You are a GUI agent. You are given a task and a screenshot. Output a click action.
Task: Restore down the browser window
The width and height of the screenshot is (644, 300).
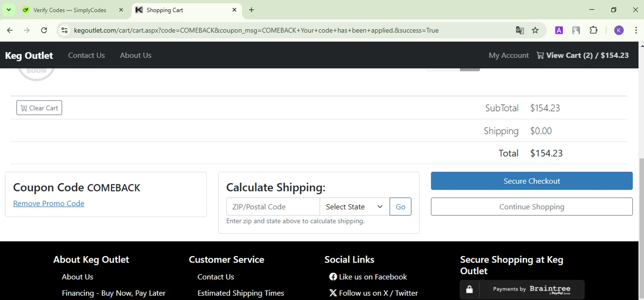[614, 10]
